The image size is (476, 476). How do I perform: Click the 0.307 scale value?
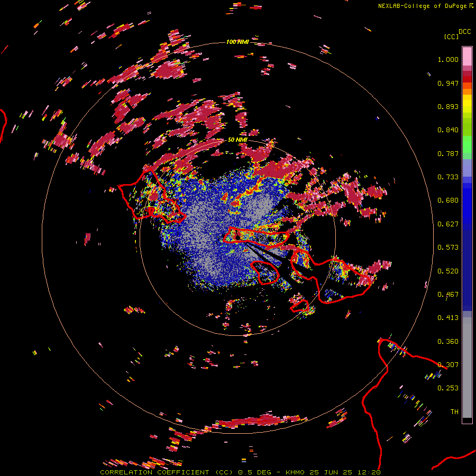pyautogui.click(x=448, y=365)
